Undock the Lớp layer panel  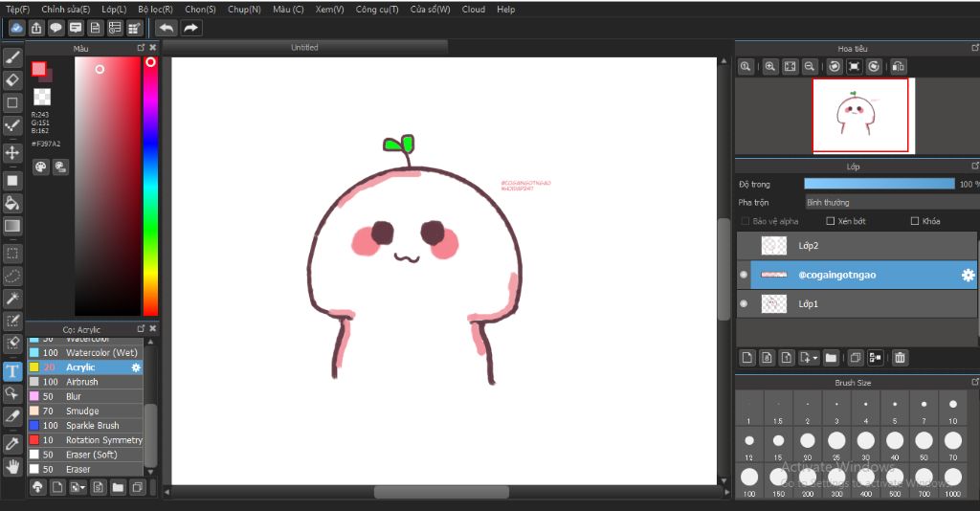pos(975,167)
